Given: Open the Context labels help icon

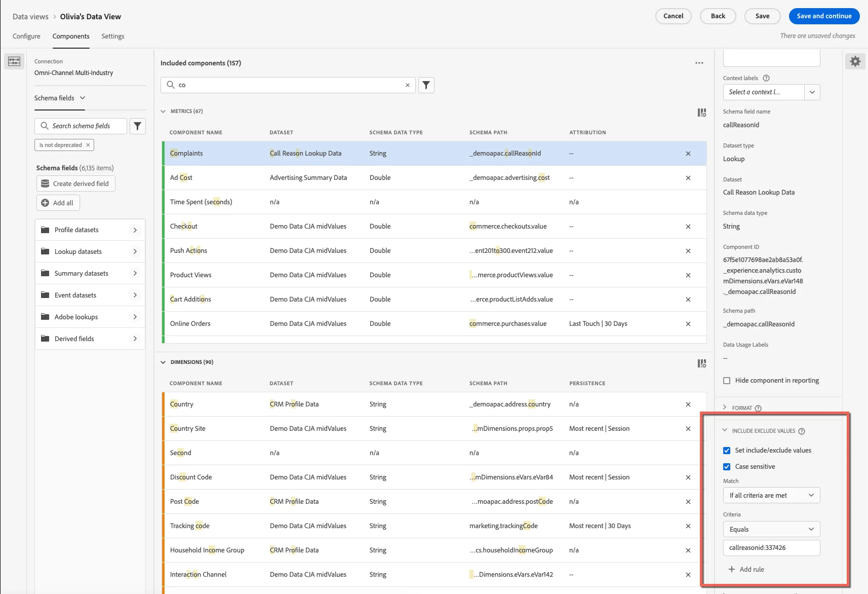Looking at the screenshot, I should 766,78.
